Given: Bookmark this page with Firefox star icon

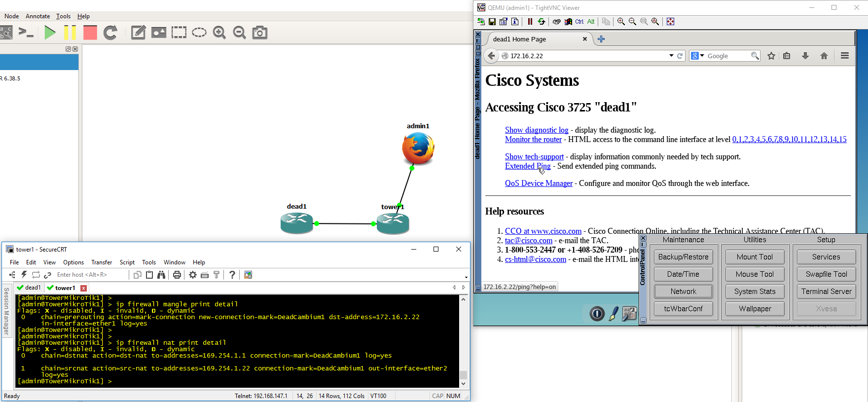Looking at the screenshot, I should pos(771,56).
